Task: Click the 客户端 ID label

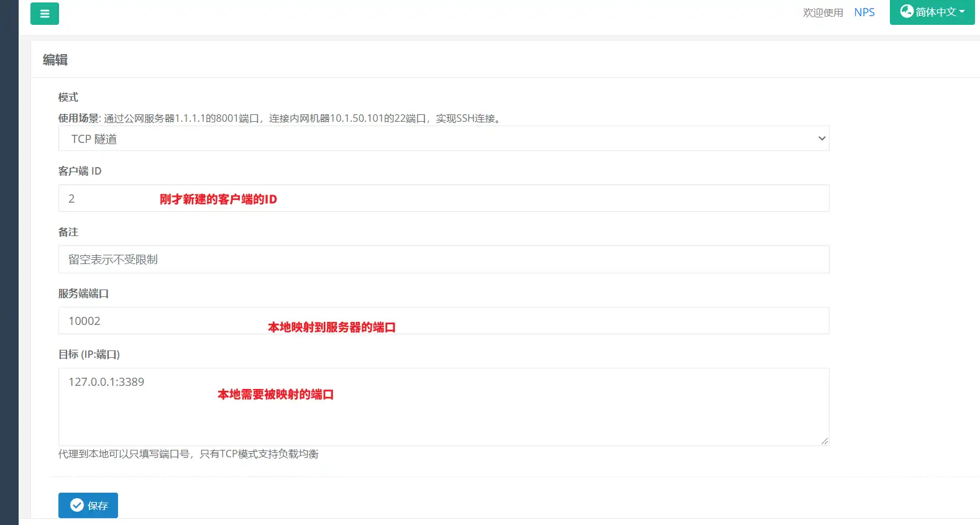Action: point(80,171)
